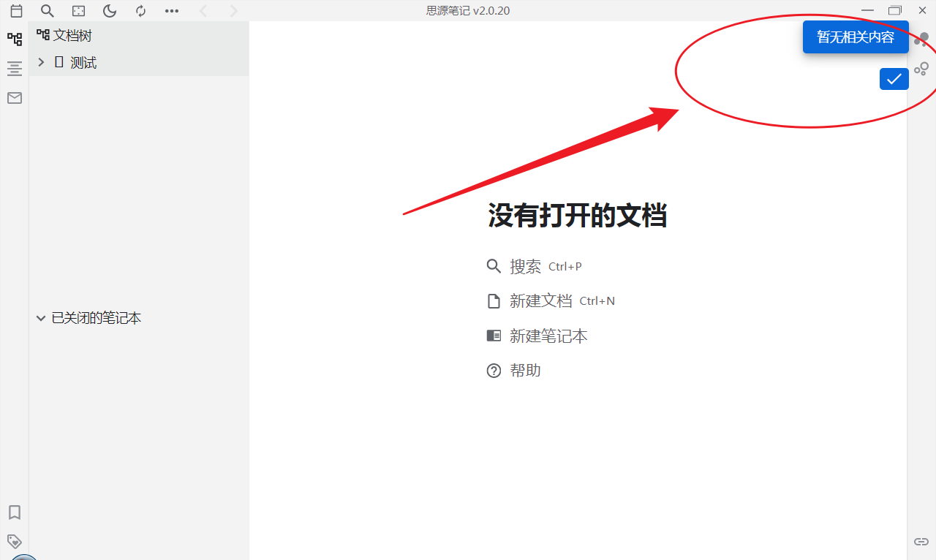The image size is (936, 560).
Task: Restore down the 思源笔记 window
Action: (x=895, y=10)
